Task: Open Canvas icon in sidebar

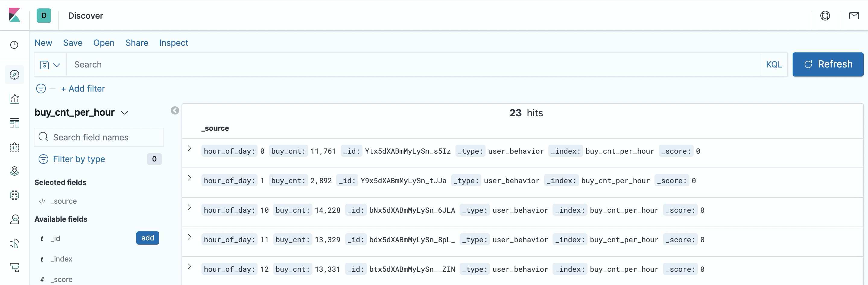Action: pos(14,147)
